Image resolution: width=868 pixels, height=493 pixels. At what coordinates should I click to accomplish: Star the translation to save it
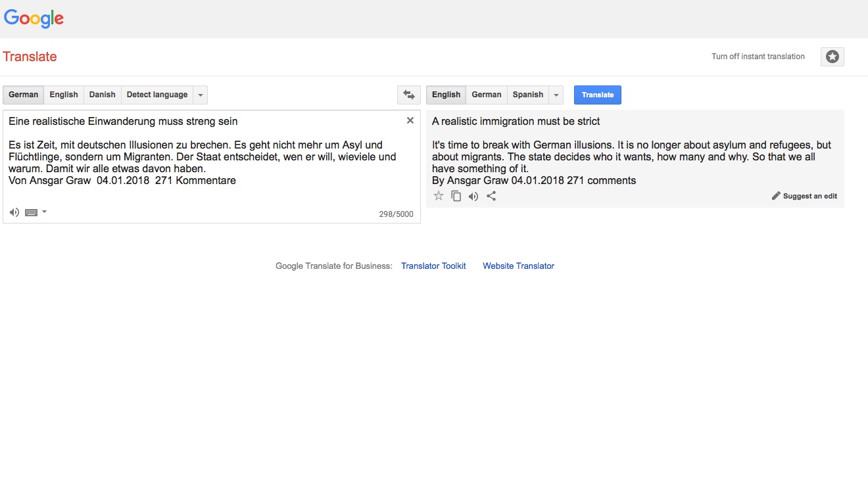(x=439, y=196)
